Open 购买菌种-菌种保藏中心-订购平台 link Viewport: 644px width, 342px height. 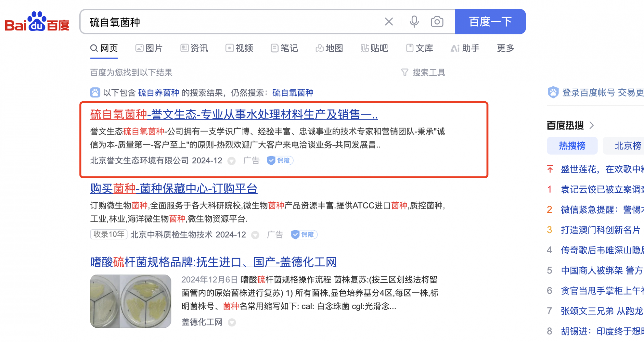[174, 188]
